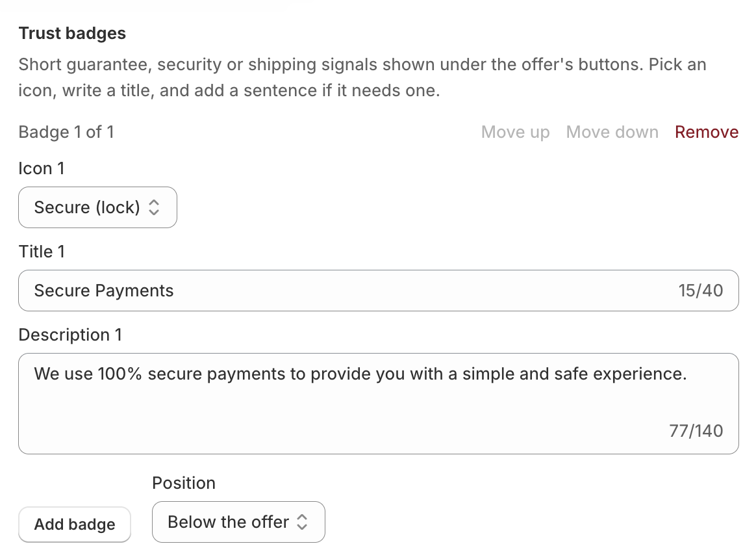Click the Trust badges section heading
Screen dimensions: 756x559
72,33
